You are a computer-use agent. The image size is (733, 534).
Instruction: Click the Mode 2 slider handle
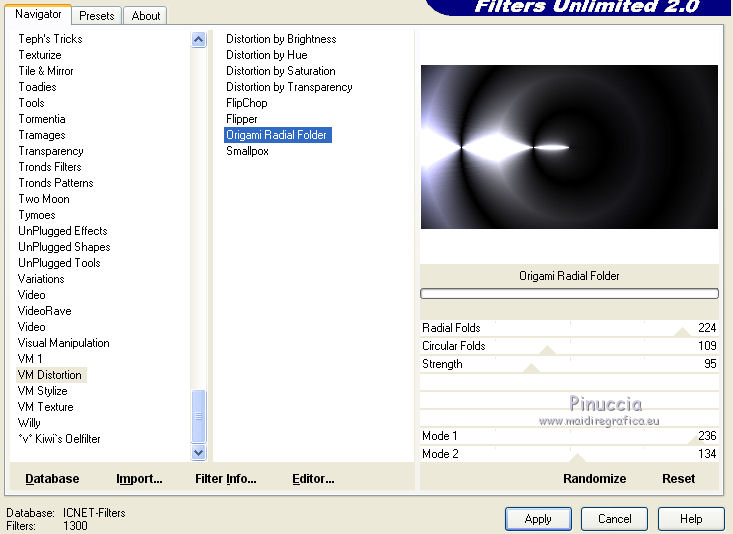click(578, 458)
